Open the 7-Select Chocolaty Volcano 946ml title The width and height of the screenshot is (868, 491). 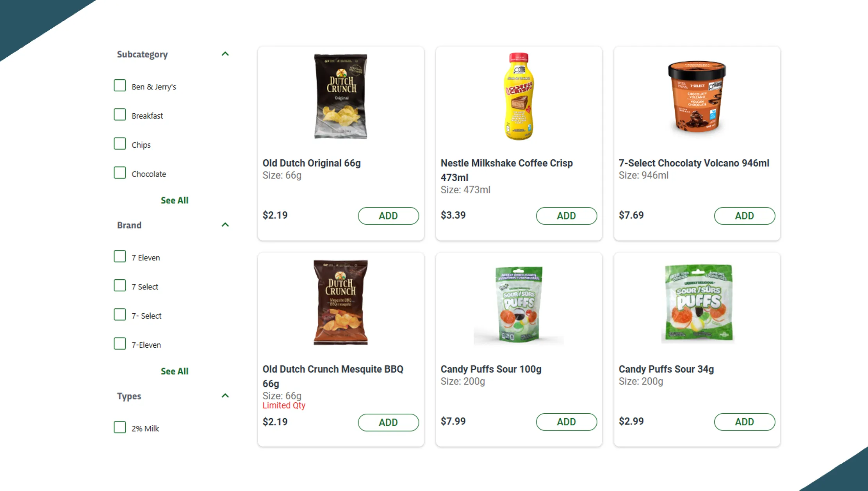[694, 163]
